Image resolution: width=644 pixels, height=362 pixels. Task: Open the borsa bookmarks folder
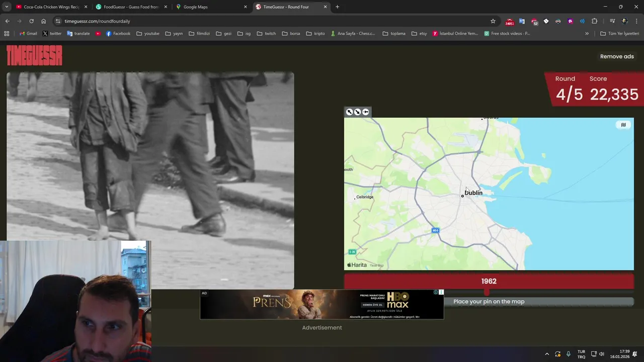(291, 34)
